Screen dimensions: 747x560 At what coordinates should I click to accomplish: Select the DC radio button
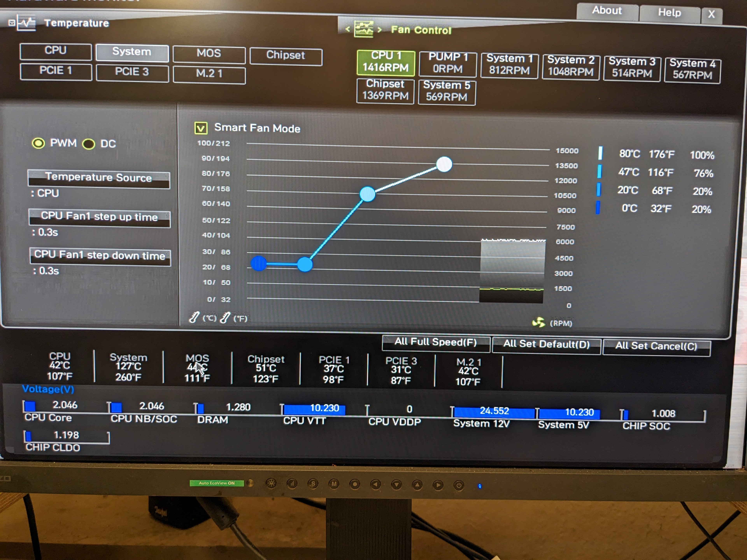89,144
